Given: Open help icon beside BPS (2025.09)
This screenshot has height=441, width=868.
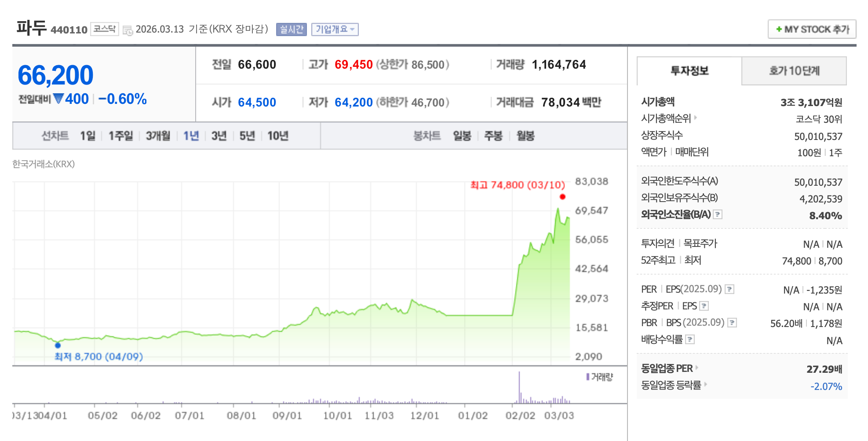Looking at the screenshot, I should click(732, 323).
